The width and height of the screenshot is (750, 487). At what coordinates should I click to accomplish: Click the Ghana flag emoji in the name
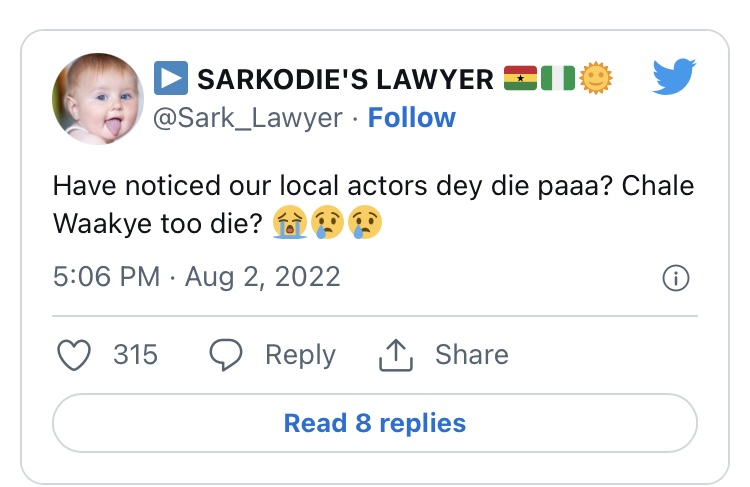click(x=520, y=77)
